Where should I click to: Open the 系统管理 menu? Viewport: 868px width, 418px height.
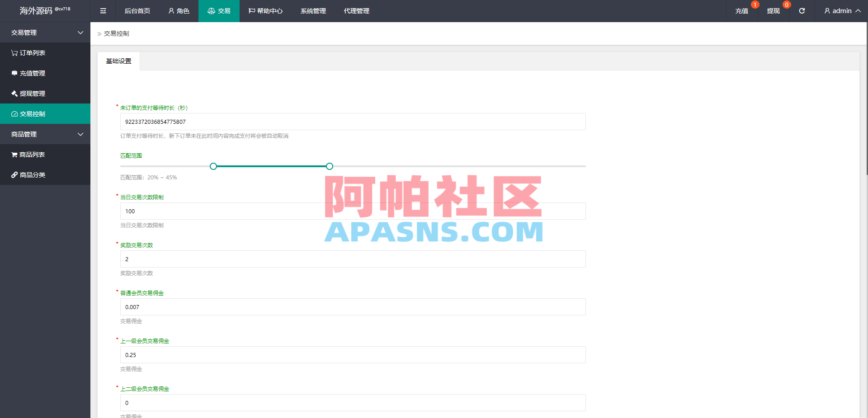click(x=312, y=11)
